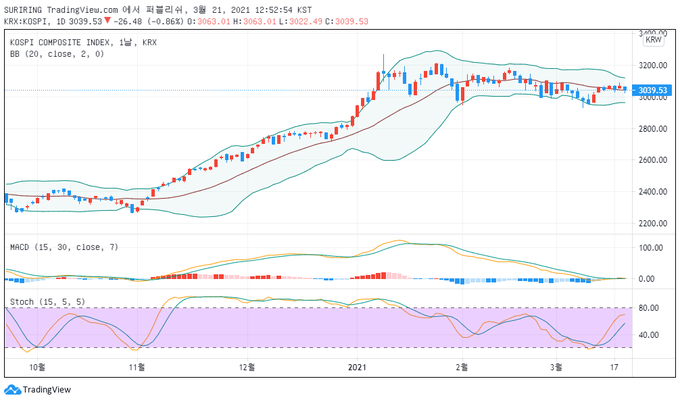Image resolution: width=680 pixels, height=402 pixels.
Task: Click the 2200.00 price axis label
Action: tap(653, 223)
